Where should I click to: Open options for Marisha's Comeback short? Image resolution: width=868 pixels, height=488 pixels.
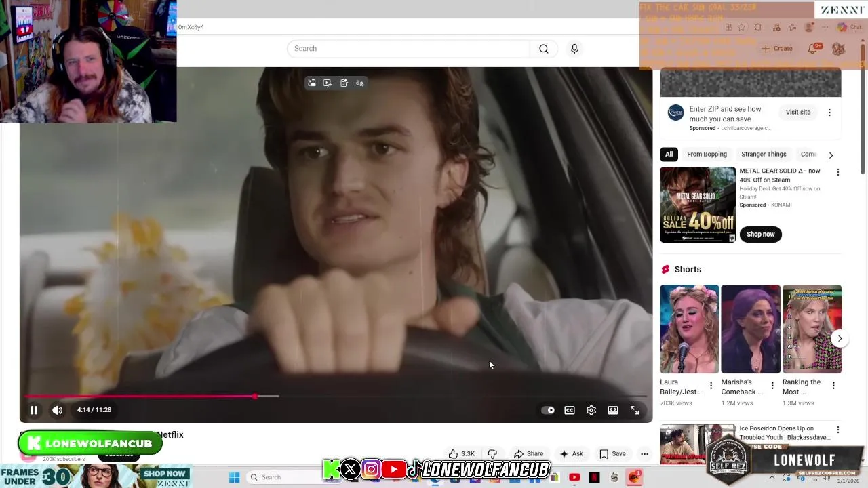pos(772,386)
